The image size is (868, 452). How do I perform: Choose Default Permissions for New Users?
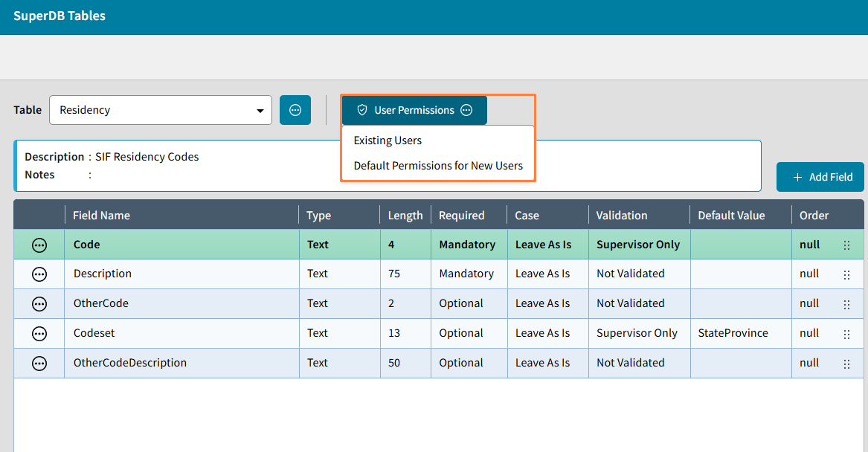click(x=438, y=166)
